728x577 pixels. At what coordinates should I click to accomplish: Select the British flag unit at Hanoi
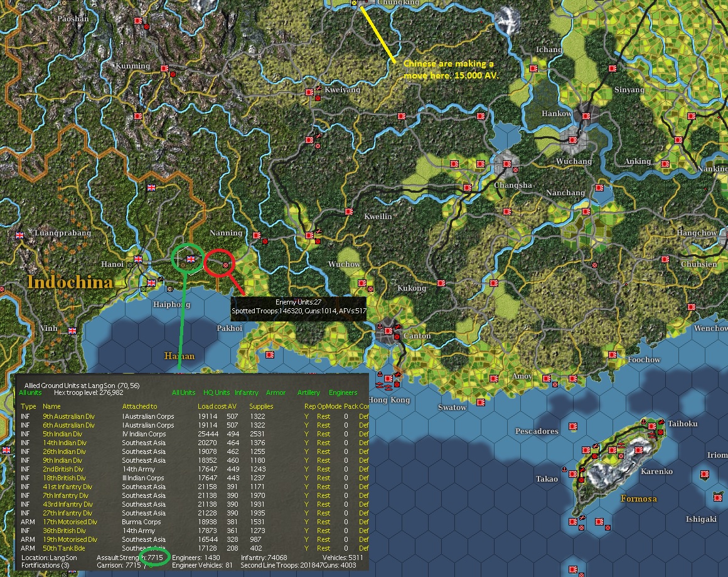click(x=138, y=259)
